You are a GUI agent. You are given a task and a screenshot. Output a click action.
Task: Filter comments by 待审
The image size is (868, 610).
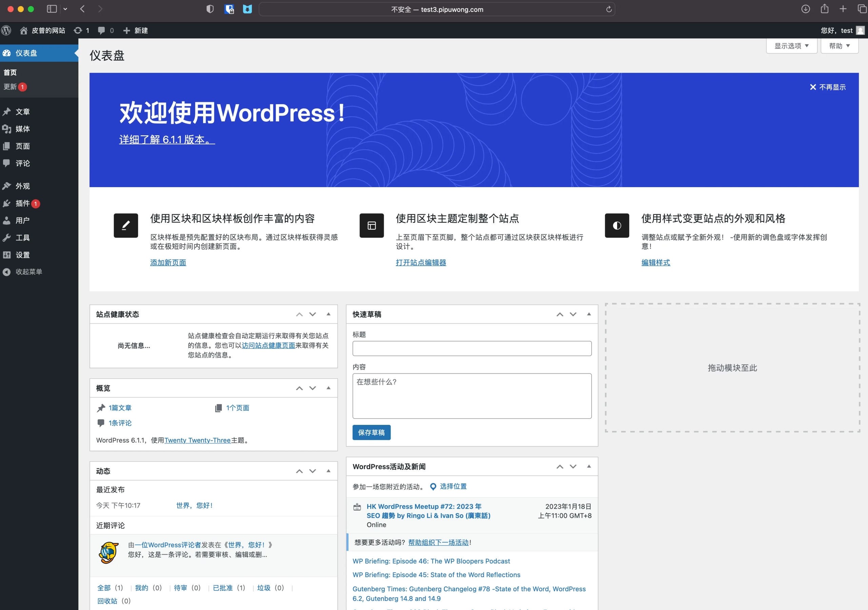point(180,588)
